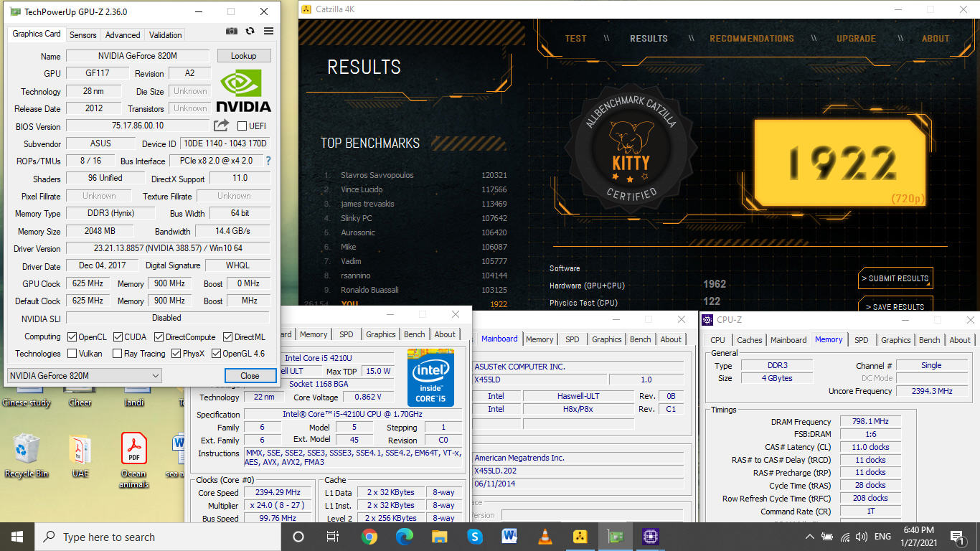Open Catzilla RECOMMENDATIONS menu
The image size is (980, 551).
pos(751,39)
